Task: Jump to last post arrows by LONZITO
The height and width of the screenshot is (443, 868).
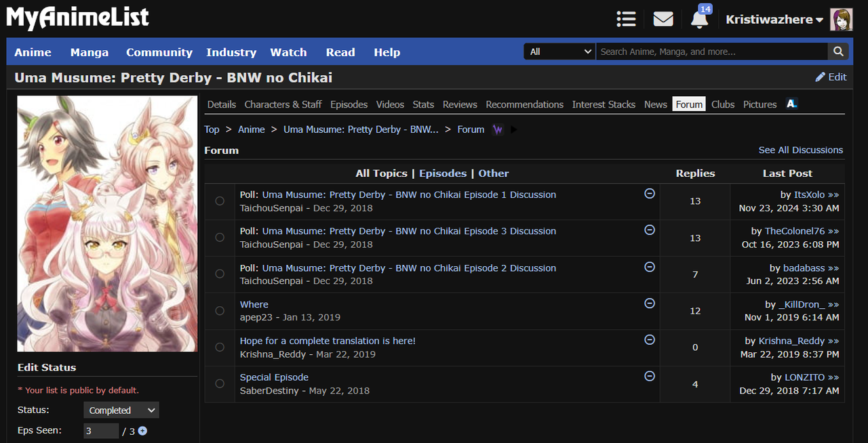Action: (x=833, y=378)
